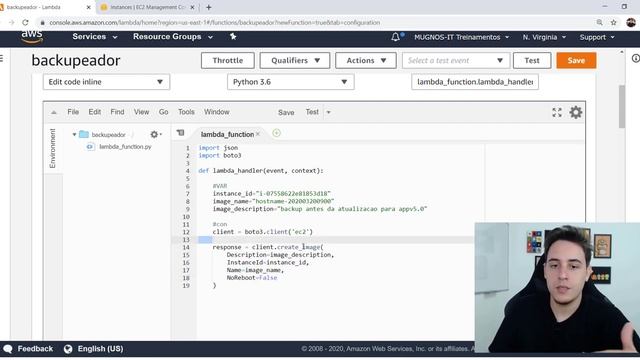Screen dimensions: 640x360
Task: Reload the page in browser
Action: [25, 22]
